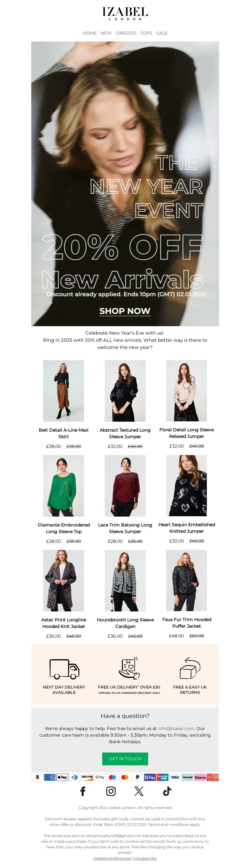This screenshot has height=868, width=250.
Task: Open the info@izabel.com email link
Action: pos(176,728)
